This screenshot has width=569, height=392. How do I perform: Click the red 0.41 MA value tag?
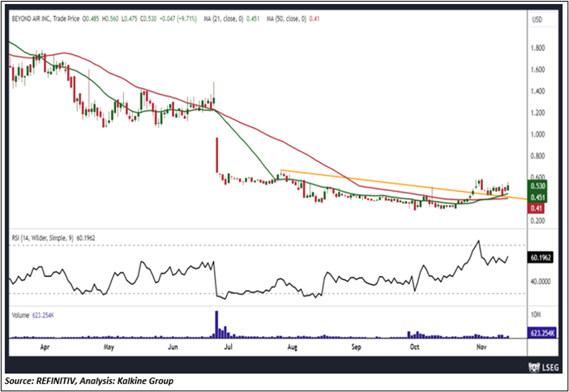(536, 208)
